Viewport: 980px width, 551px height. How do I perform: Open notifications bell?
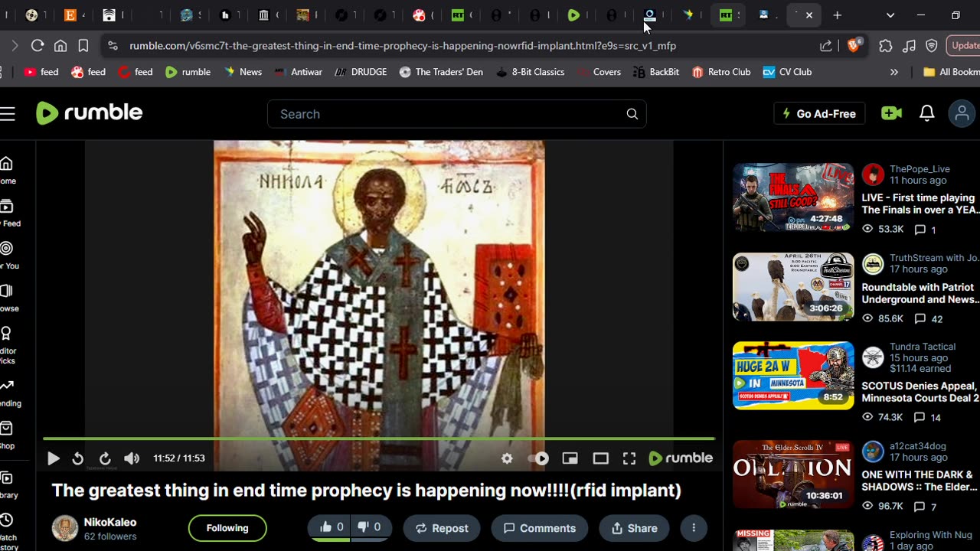point(927,113)
